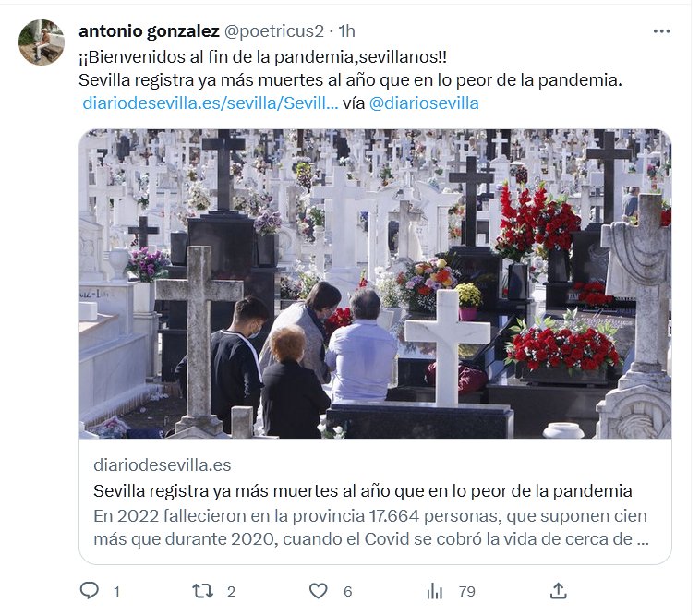Click the card description about 2022 deaths
Image resolution: width=700 pixels, height=615 pixels.
(370, 527)
